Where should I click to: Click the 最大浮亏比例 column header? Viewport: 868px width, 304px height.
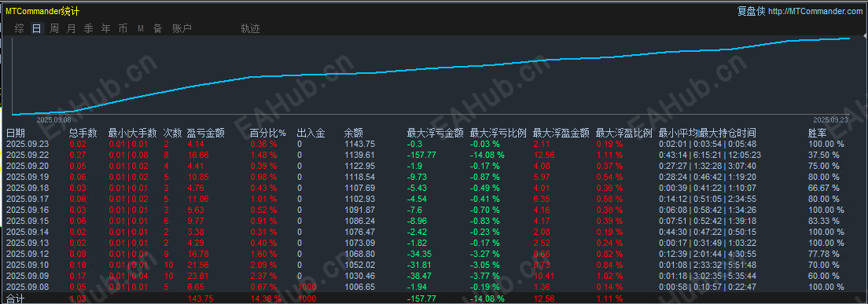[498, 134]
